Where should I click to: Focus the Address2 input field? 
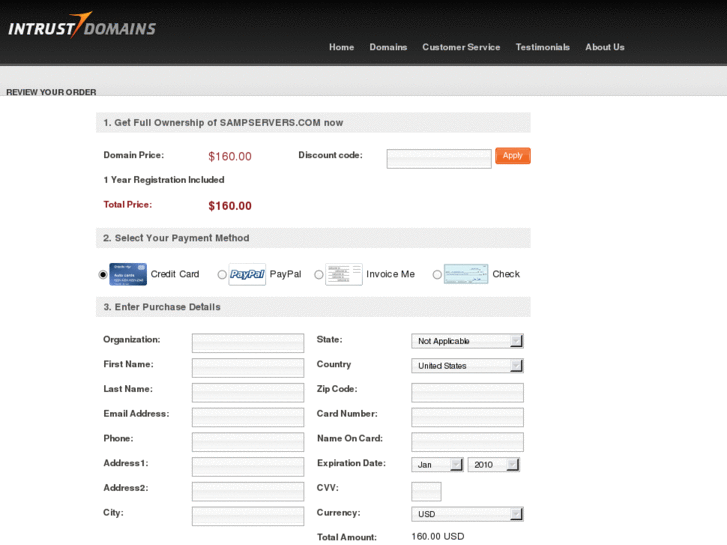pyautogui.click(x=248, y=491)
